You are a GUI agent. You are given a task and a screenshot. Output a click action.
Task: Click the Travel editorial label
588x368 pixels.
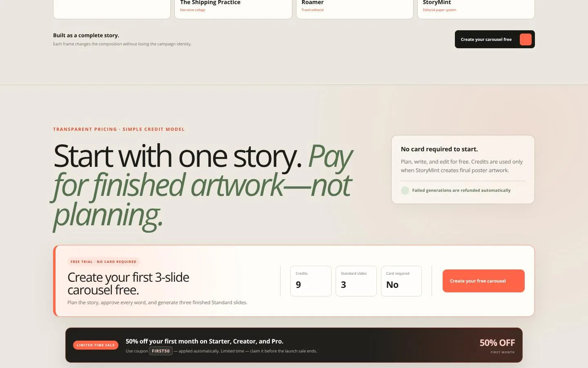pos(312,10)
